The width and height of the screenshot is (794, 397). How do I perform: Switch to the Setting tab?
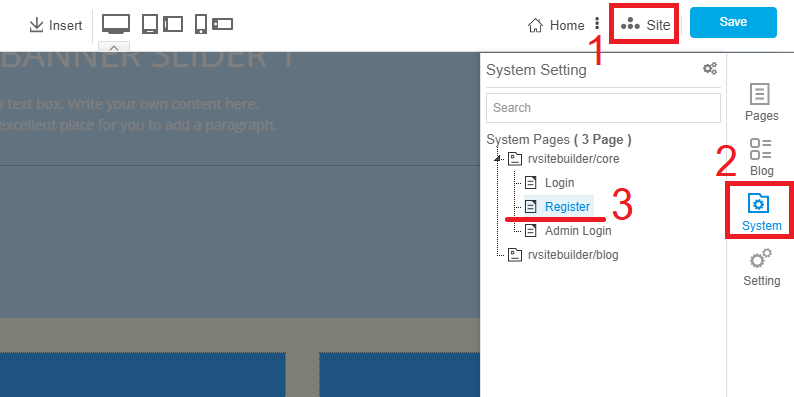point(761,267)
